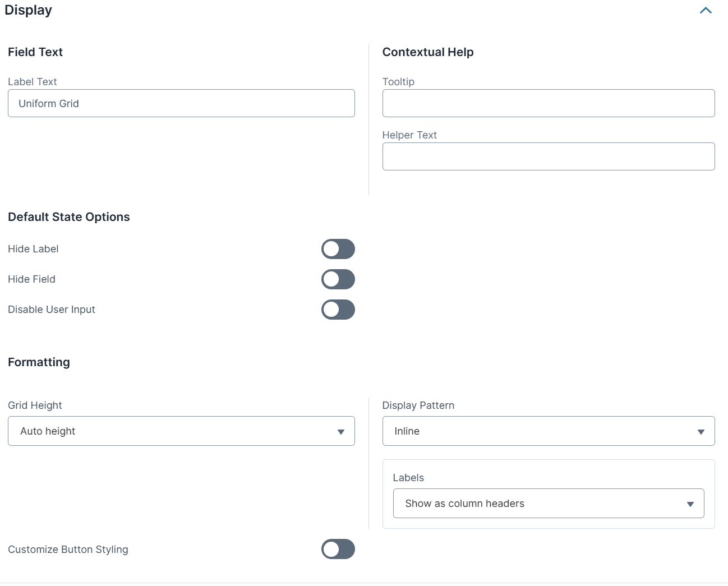Click the Default State Options heading
Viewport: 728px width, 586px height.
click(x=68, y=217)
